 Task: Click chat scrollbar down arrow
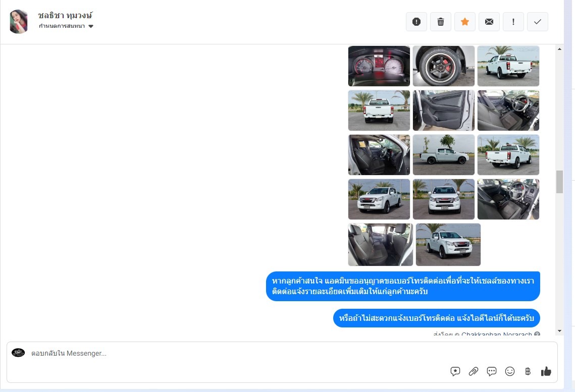[559, 331]
